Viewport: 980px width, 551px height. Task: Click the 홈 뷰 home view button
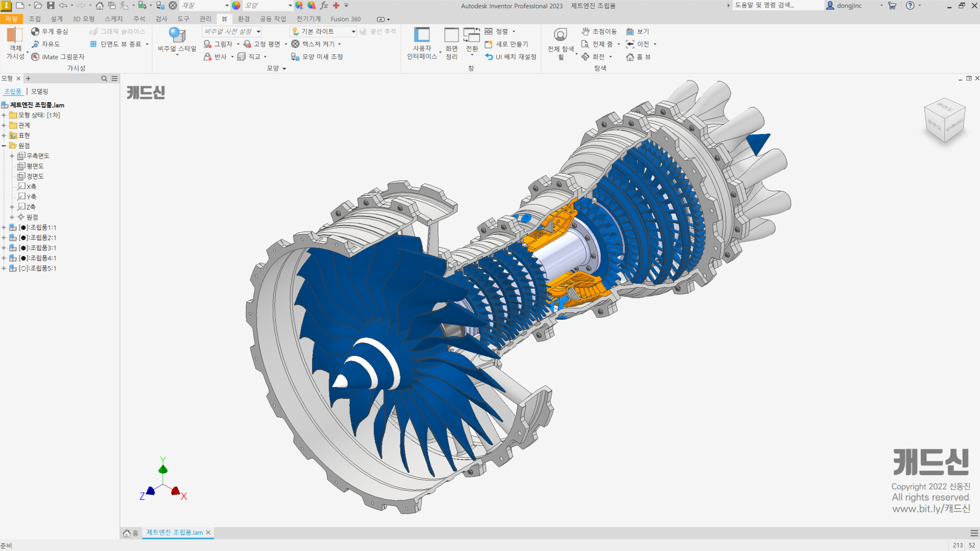(638, 57)
